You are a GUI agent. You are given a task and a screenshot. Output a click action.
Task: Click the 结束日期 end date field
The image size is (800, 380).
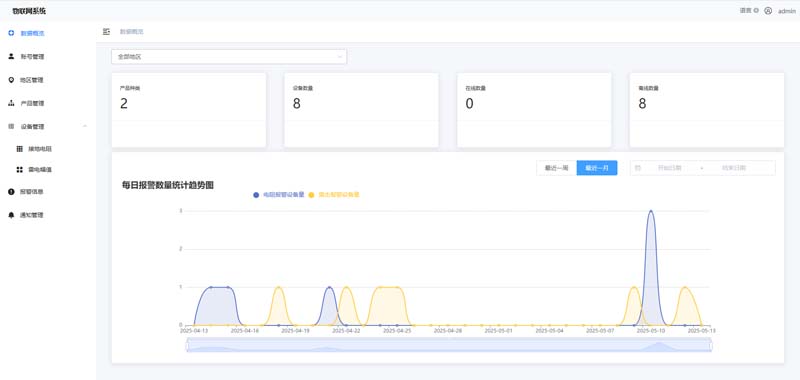734,168
